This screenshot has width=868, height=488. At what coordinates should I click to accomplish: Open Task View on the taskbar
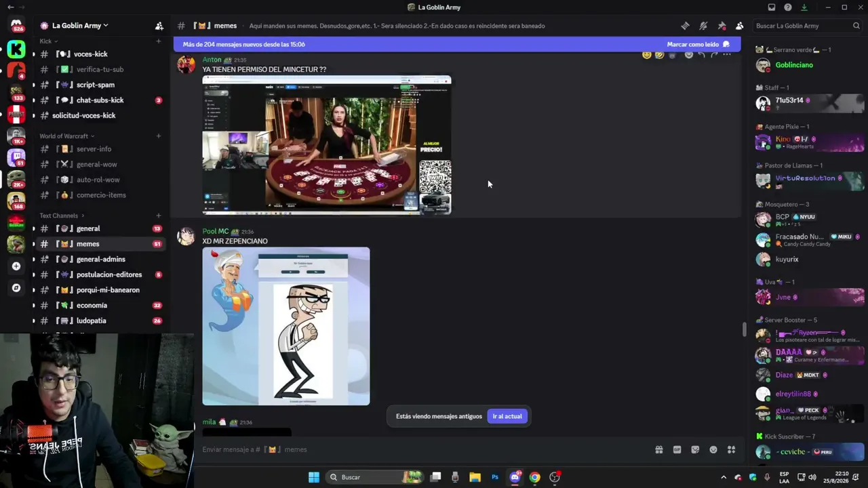pos(436,477)
